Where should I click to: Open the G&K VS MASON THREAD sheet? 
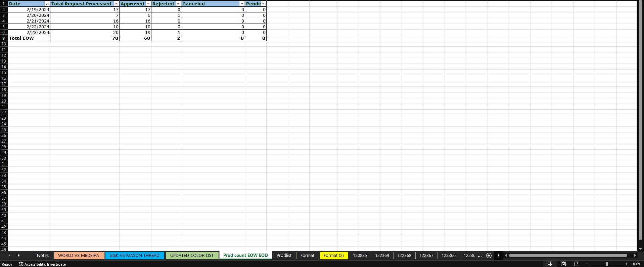(134, 256)
